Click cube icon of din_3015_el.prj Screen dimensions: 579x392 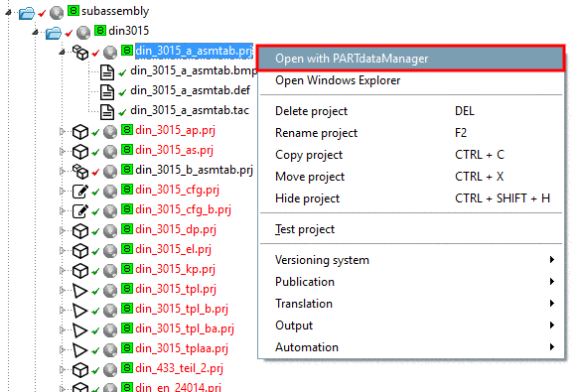click(x=80, y=251)
